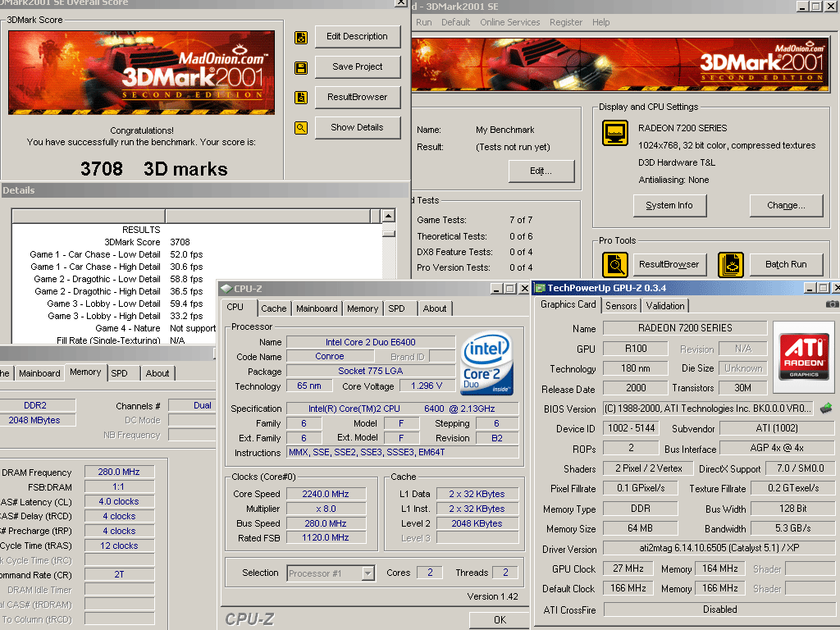Click the magnifier Show Details icon

tap(301, 128)
